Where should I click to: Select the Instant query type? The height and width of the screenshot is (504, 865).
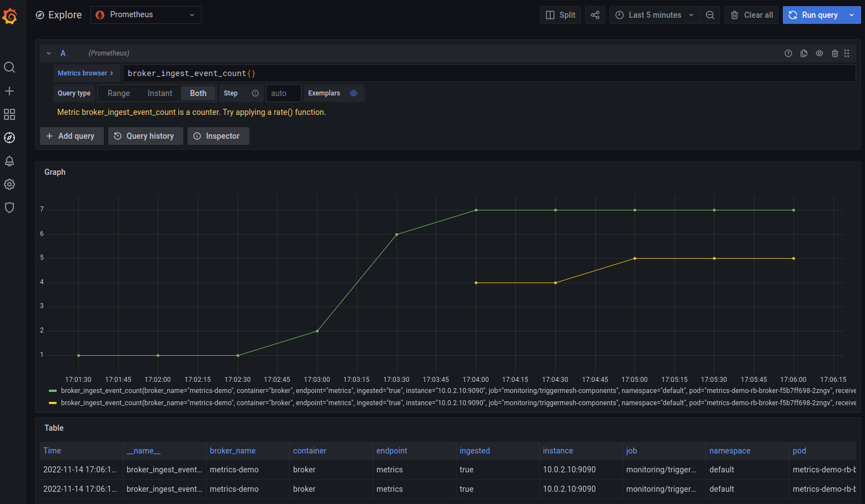pyautogui.click(x=160, y=93)
